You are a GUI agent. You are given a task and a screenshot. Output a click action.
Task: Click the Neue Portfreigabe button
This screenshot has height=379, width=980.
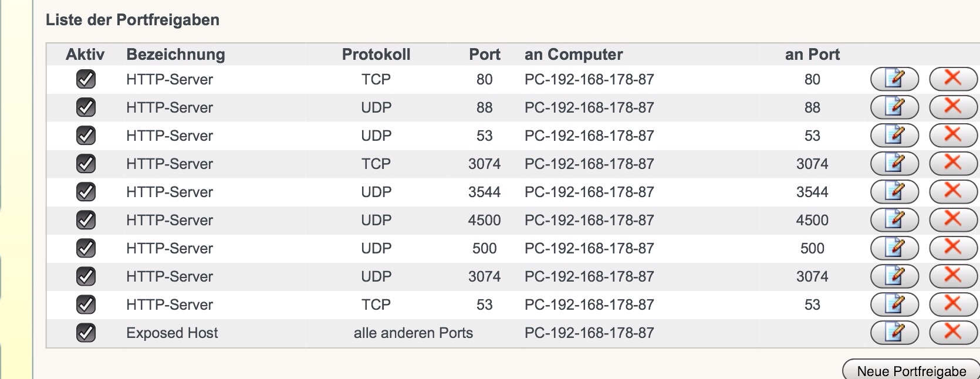[911, 371]
